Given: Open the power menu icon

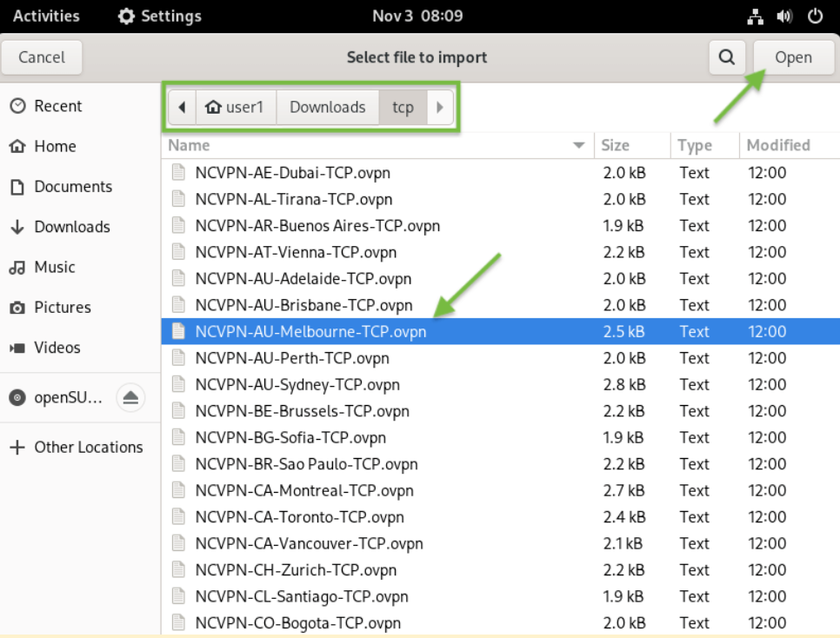Looking at the screenshot, I should [816, 16].
